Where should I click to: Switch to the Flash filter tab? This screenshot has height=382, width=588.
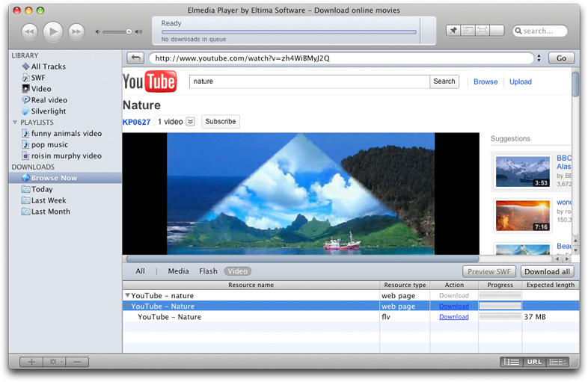[208, 271]
